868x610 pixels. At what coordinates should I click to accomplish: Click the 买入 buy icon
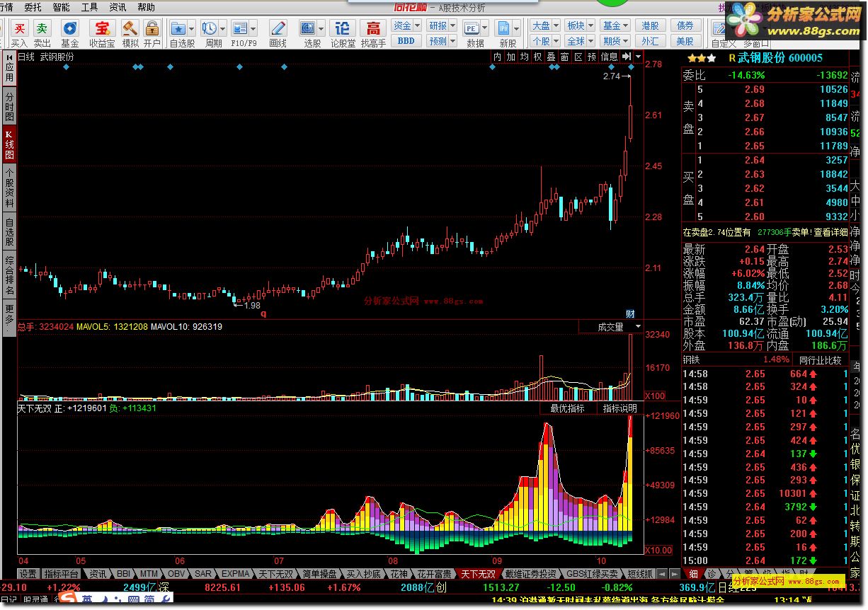coord(19,28)
